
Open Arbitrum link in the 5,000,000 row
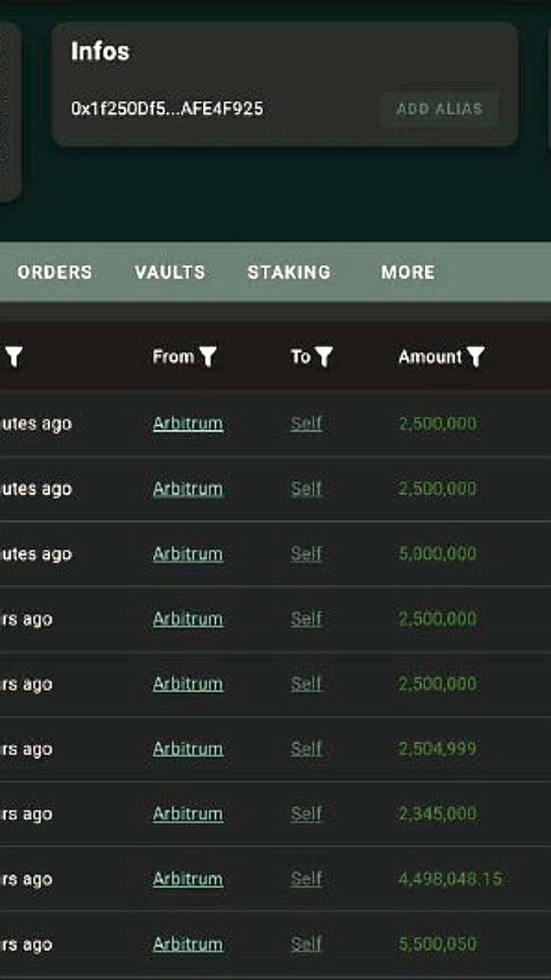point(188,554)
